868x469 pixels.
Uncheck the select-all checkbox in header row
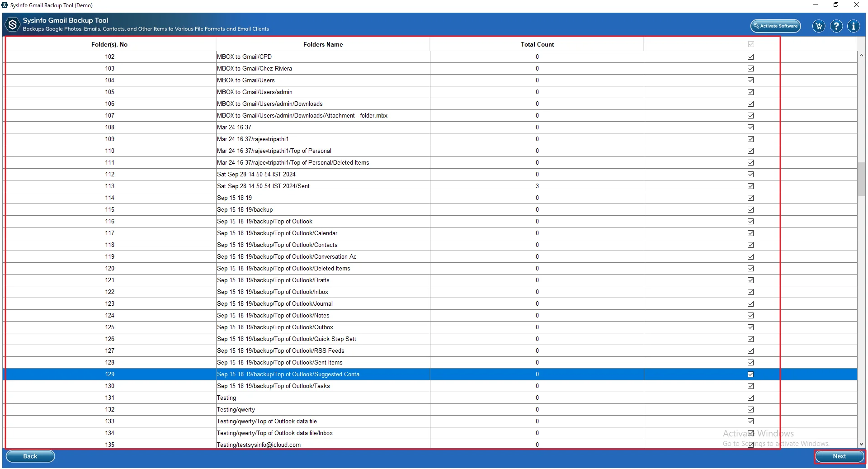(751, 44)
